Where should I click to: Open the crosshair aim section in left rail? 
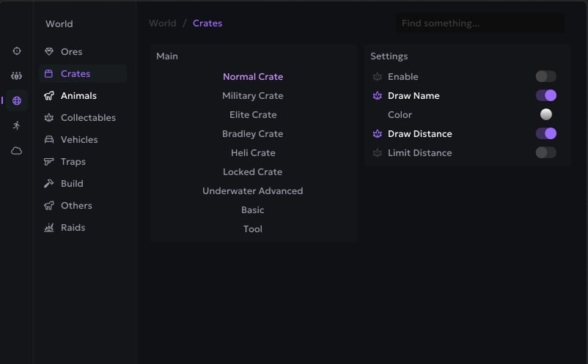17,51
